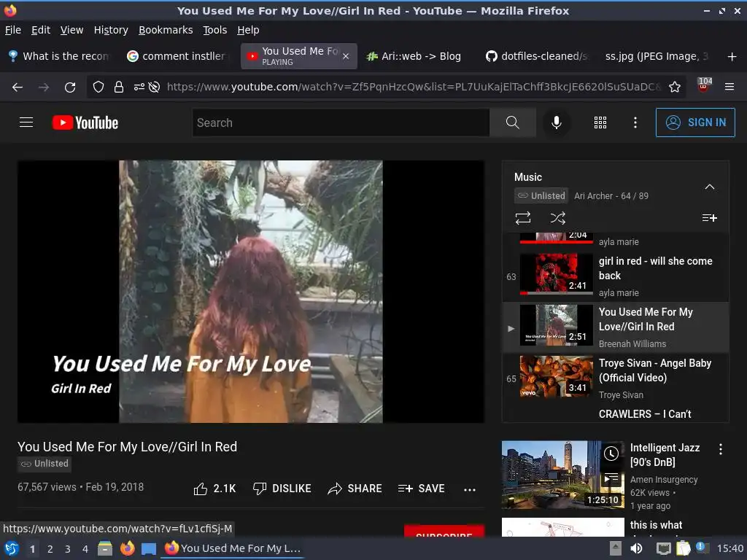Bookmark this page with the star icon
The width and height of the screenshot is (747, 560).
[674, 87]
